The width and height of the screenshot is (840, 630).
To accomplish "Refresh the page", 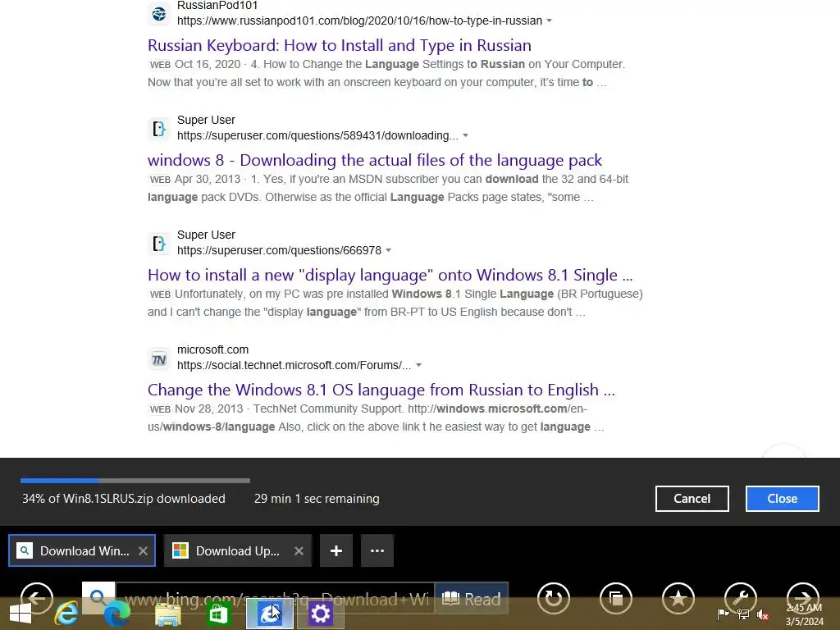I will (x=554, y=598).
